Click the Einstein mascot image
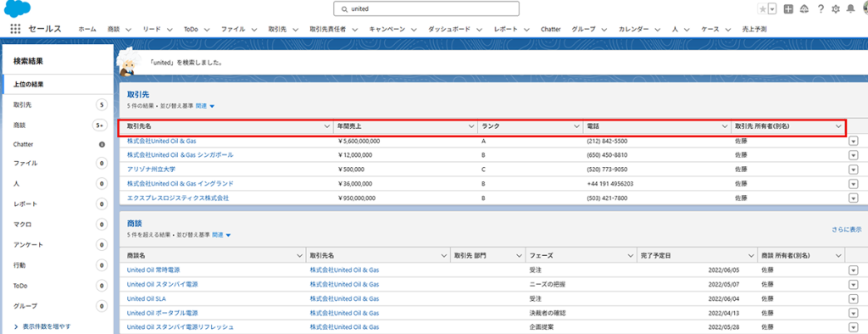The image size is (868, 334). (x=128, y=63)
